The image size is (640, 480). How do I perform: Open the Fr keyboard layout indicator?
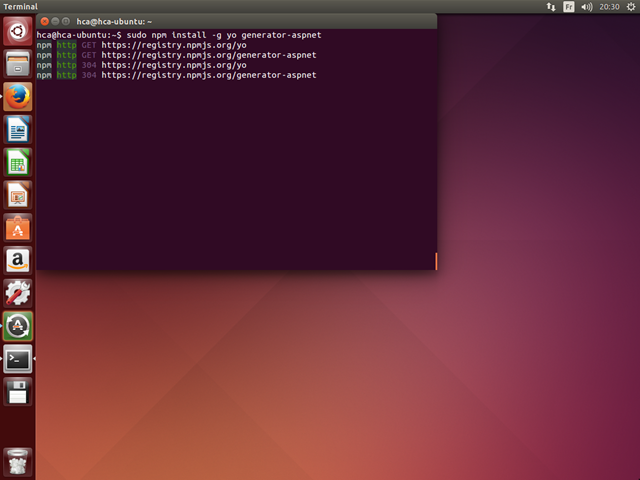(x=569, y=7)
